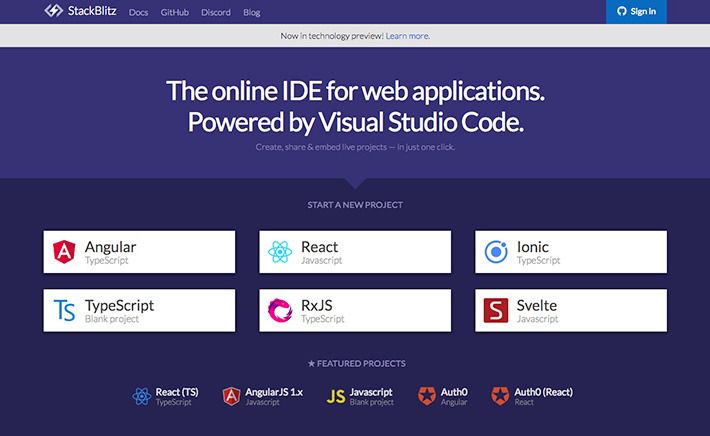Click the StackBlitz logo icon
The width and height of the screenshot is (710, 436).
53,10
